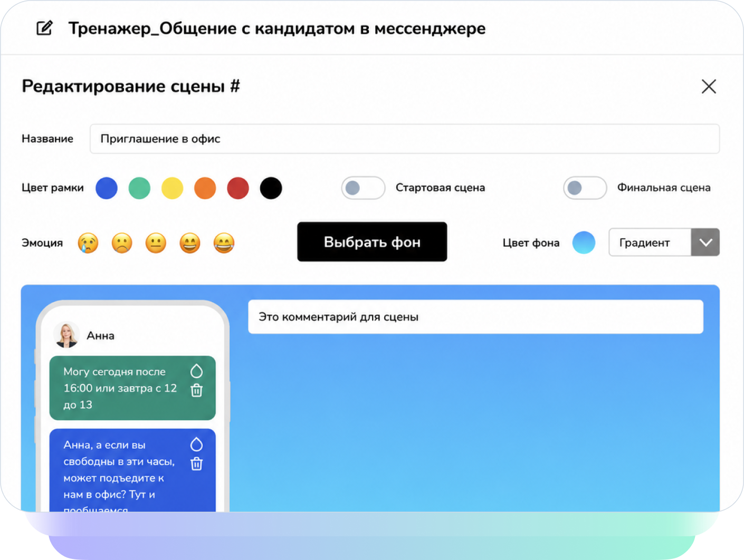Viewport: 744px width, 560px height.
Task: Delete the green message 'Могу сегодня после'
Action: [197, 391]
